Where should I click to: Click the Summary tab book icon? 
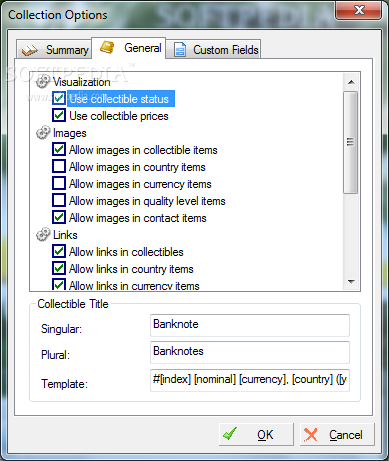click(x=29, y=50)
